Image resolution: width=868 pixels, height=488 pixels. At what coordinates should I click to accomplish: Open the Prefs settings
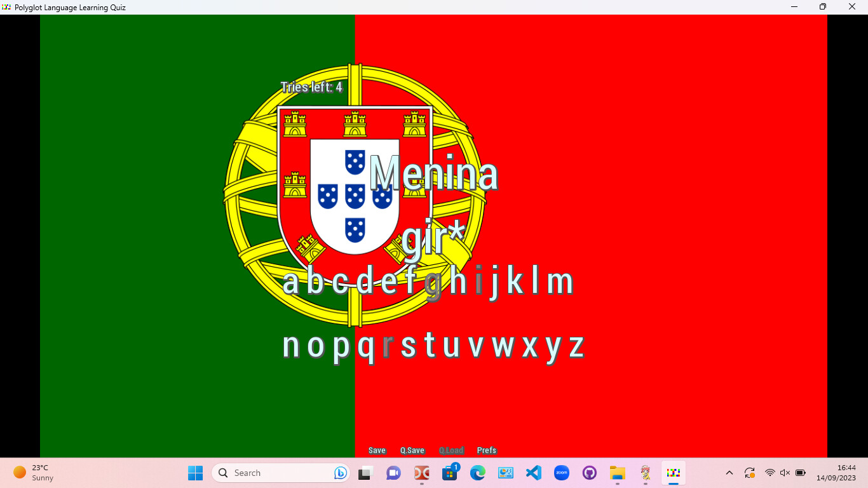pos(487,450)
